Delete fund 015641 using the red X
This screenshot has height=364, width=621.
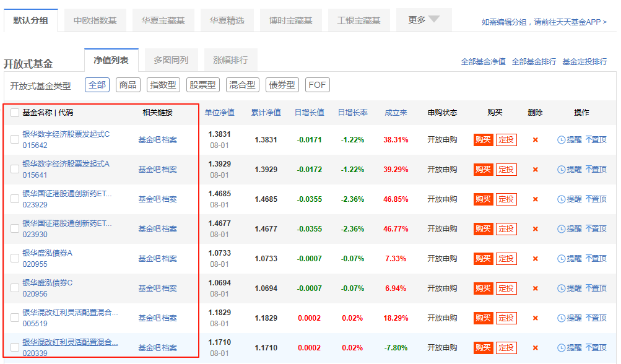(535, 170)
